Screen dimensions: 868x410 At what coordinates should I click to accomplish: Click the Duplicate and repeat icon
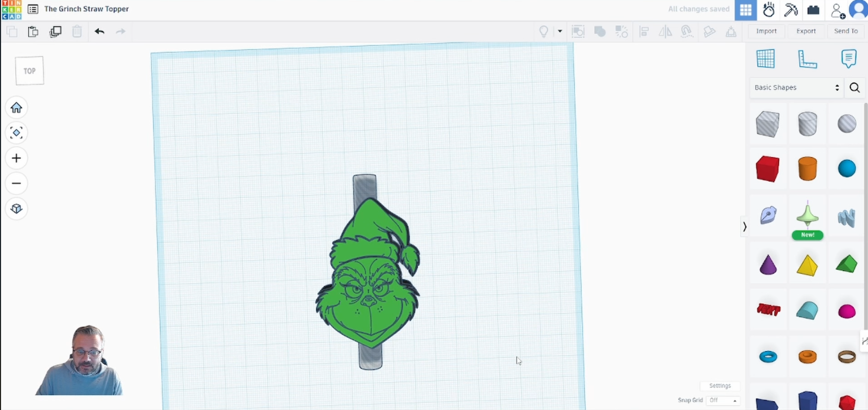point(55,31)
